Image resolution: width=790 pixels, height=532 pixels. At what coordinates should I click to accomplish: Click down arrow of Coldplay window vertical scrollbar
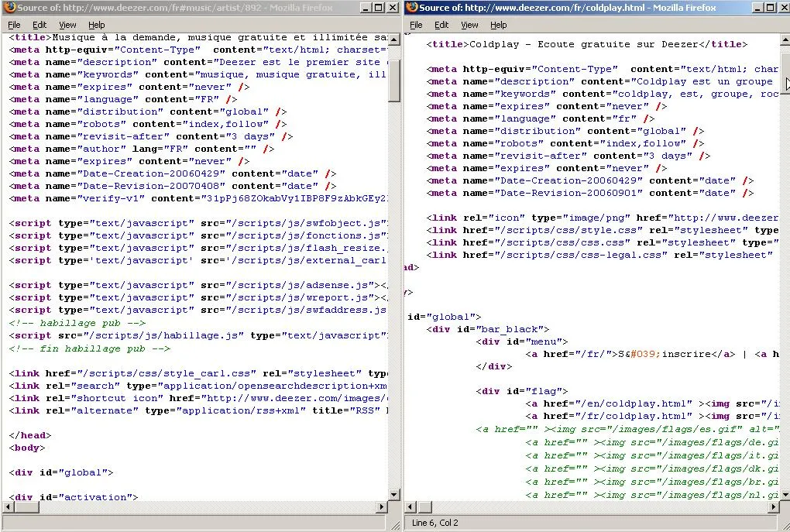(x=785, y=494)
